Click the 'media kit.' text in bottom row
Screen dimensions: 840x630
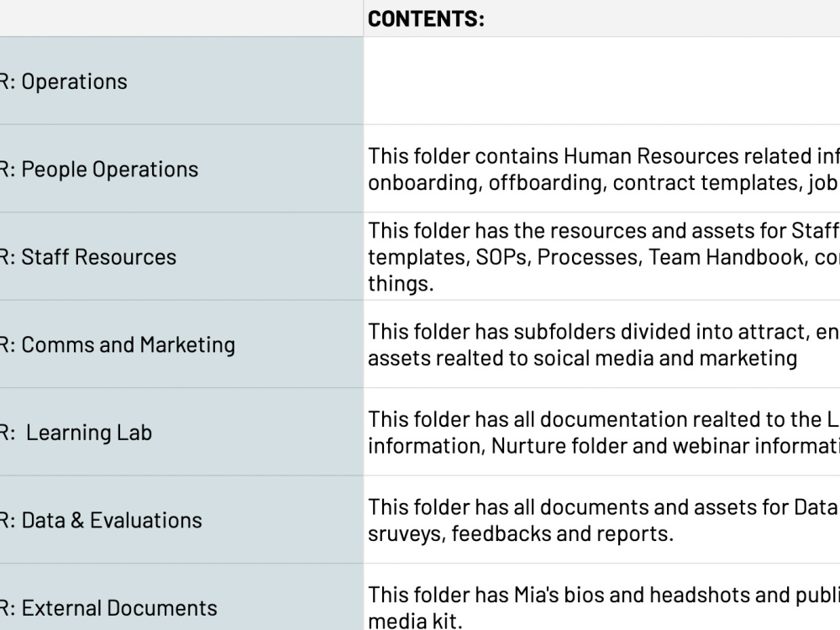(415, 621)
